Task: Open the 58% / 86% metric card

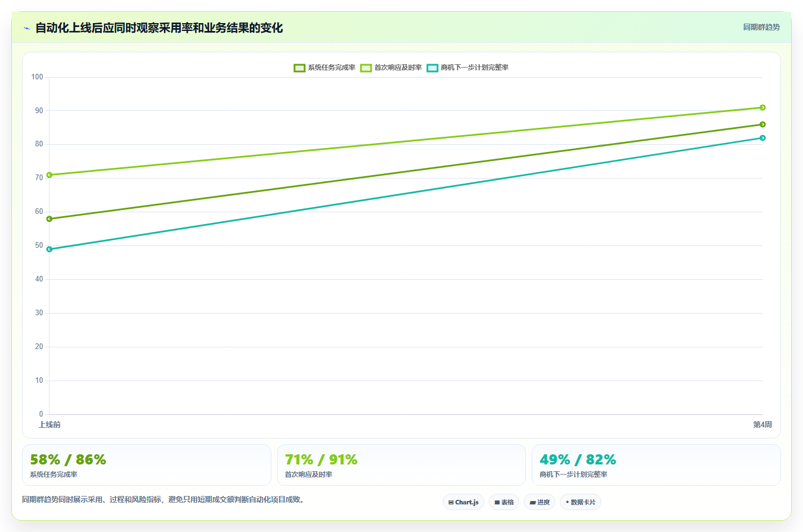Action: (146, 465)
